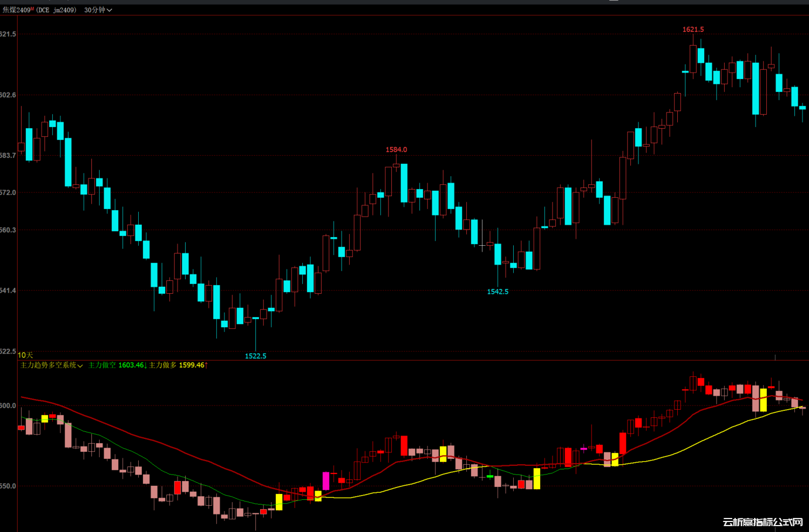Click the 1522.5 lowest price label
This screenshot has width=809, height=532.
[x=255, y=356]
